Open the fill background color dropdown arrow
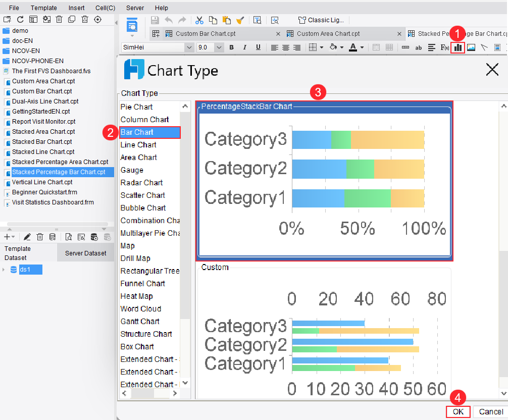Viewport: 508px width, 420px height. 342,47
